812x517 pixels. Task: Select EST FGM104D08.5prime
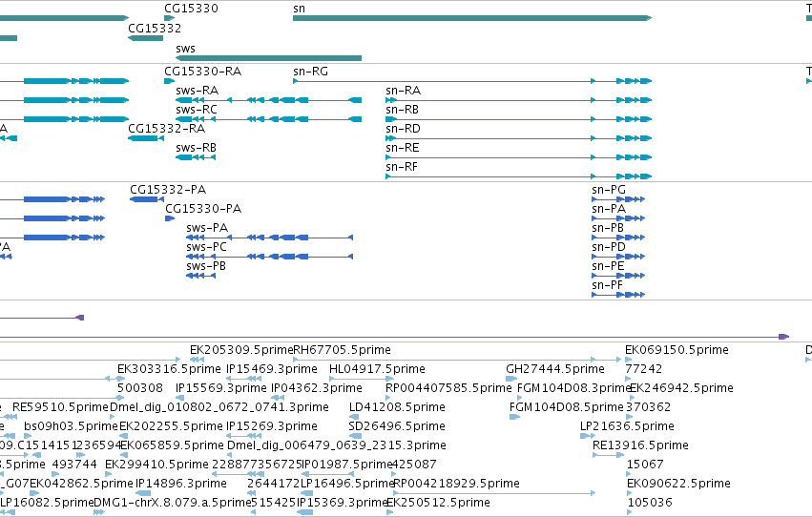tap(514, 417)
